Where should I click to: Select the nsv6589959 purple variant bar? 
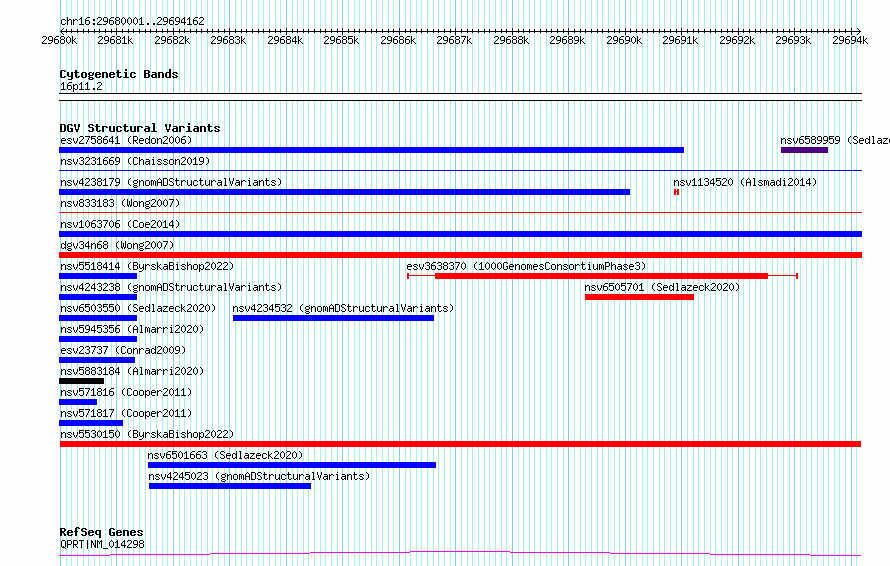click(804, 150)
